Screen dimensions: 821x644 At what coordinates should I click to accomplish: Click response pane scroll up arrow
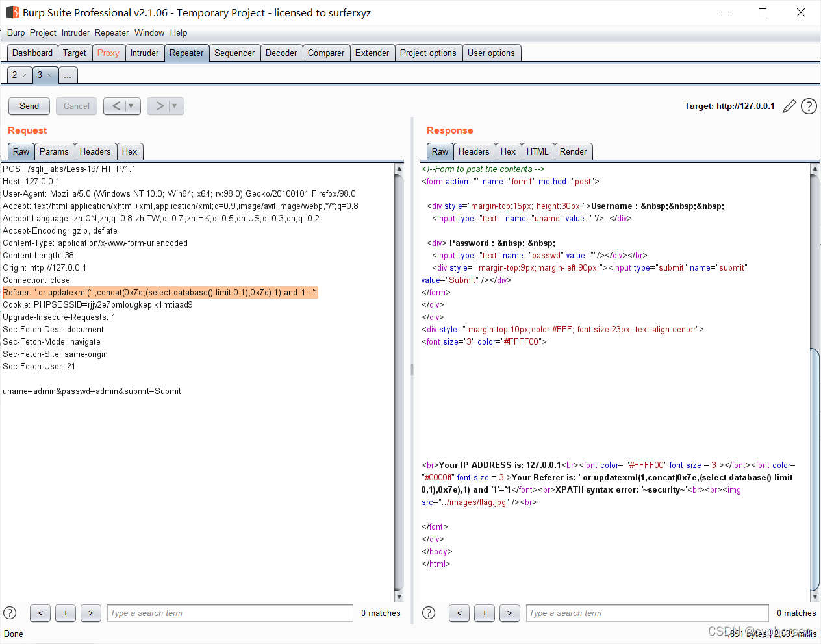click(815, 169)
